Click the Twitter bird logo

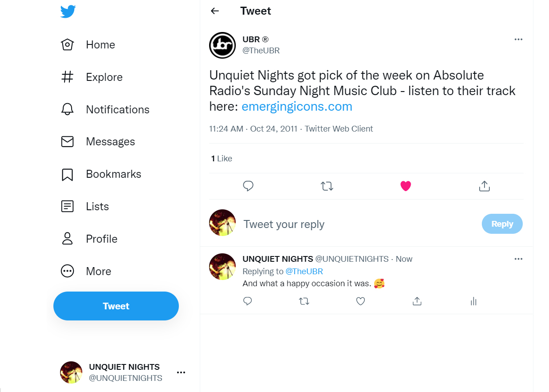68,12
